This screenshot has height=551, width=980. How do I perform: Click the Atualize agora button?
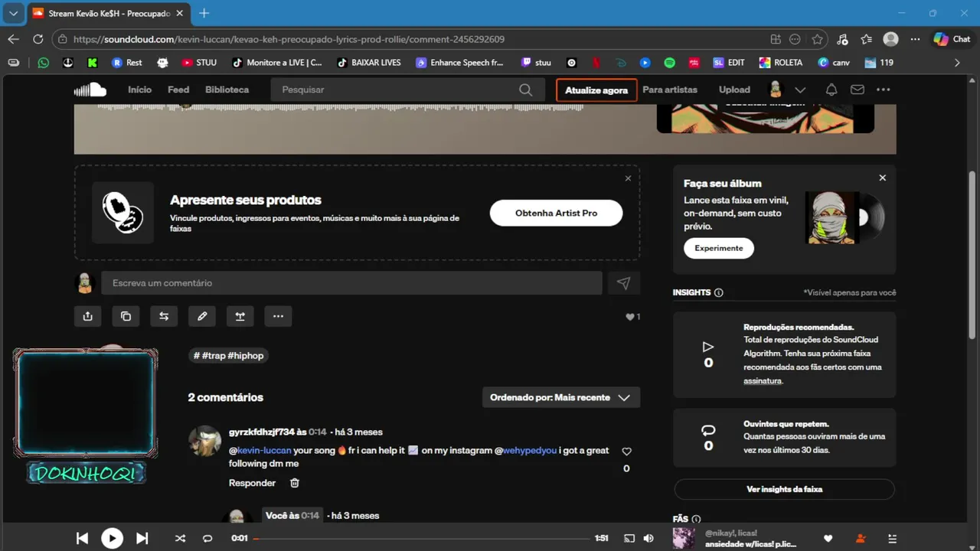[x=596, y=90]
